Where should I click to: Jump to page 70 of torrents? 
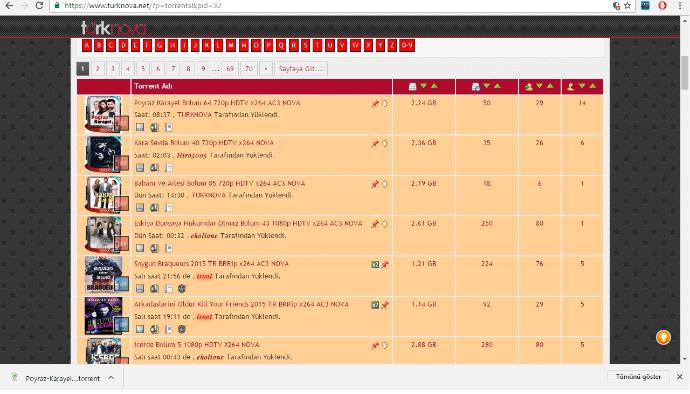tap(249, 69)
